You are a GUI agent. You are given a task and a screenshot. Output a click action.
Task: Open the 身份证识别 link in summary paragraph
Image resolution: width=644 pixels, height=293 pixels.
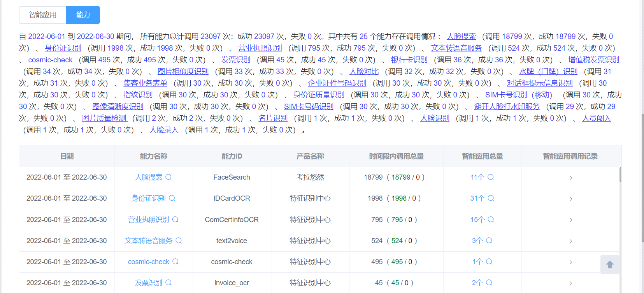[63, 48]
